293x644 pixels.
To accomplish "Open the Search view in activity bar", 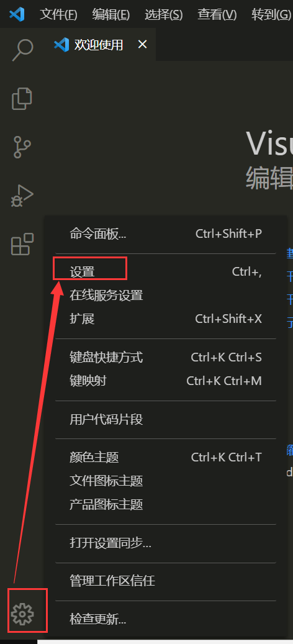I will click(x=22, y=50).
